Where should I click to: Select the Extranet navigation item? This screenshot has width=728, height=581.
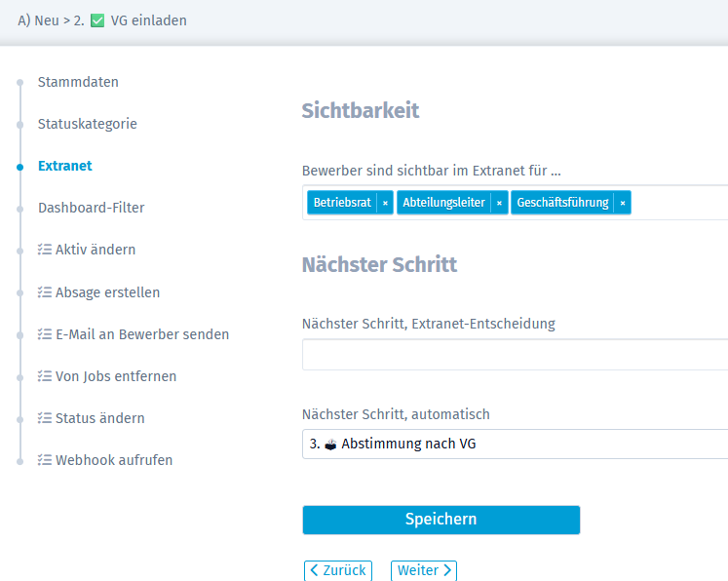pos(64,166)
